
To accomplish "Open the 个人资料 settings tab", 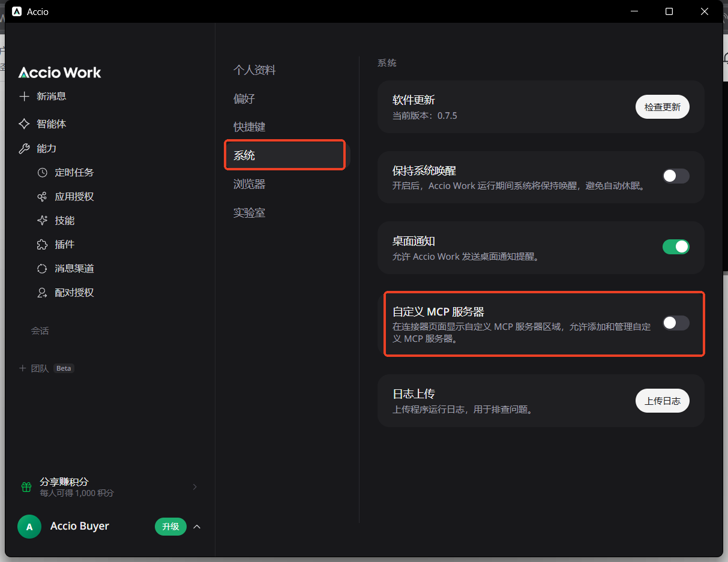I will [x=254, y=70].
